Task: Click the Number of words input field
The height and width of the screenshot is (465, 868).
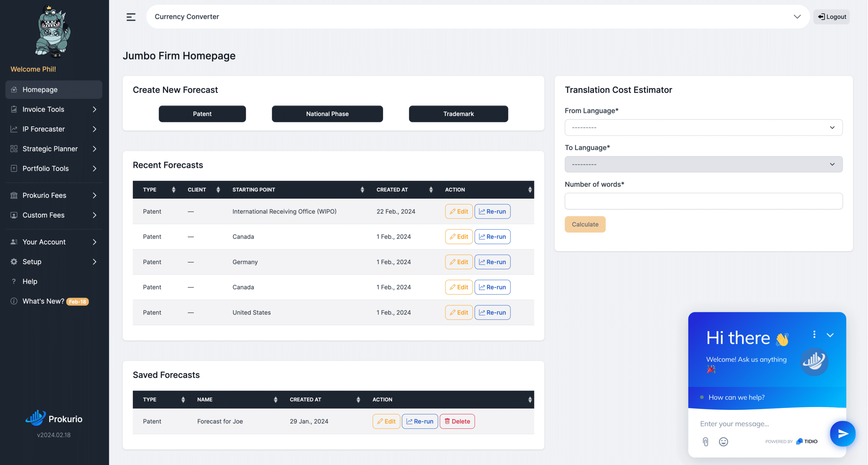Action: (704, 201)
